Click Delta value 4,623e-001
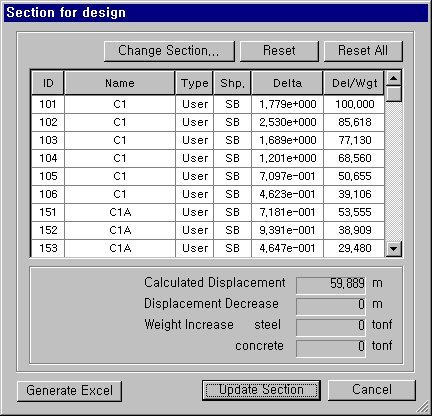Image resolution: width=432 pixels, height=416 pixels. (287, 194)
